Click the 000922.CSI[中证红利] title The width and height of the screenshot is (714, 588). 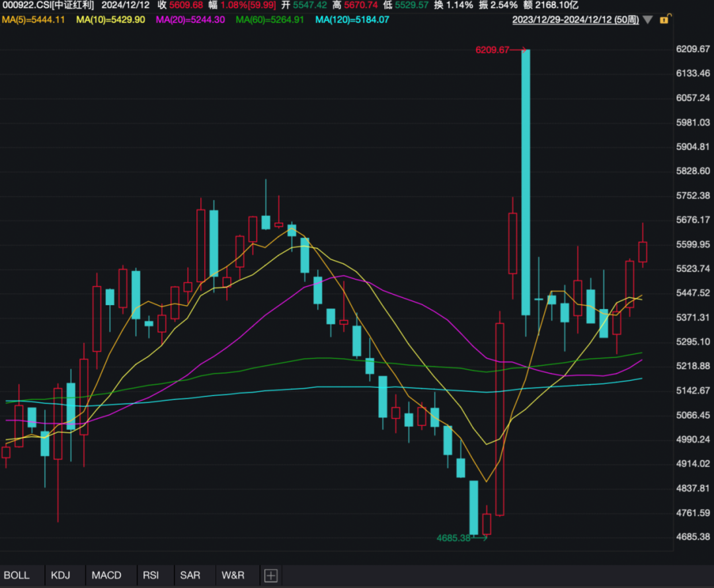(x=48, y=5)
